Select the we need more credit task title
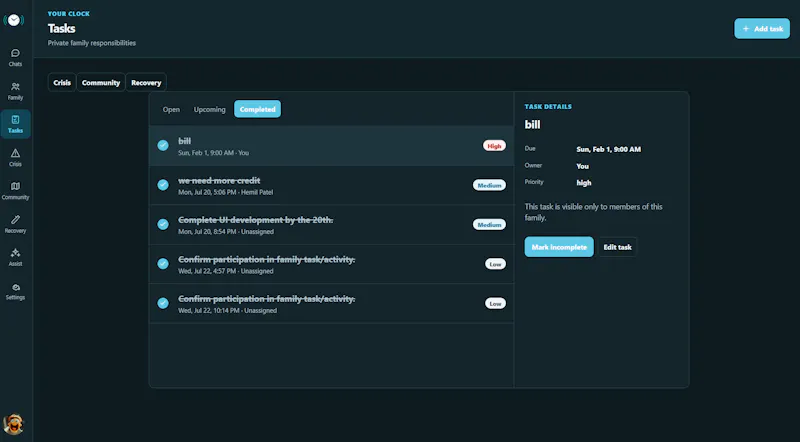The image size is (800, 442). tap(219, 180)
